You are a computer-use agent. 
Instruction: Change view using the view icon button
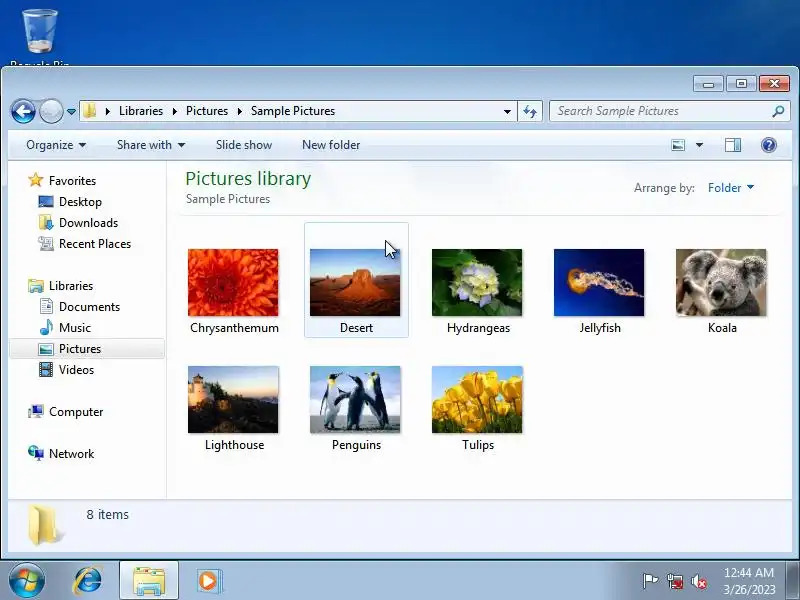678,145
